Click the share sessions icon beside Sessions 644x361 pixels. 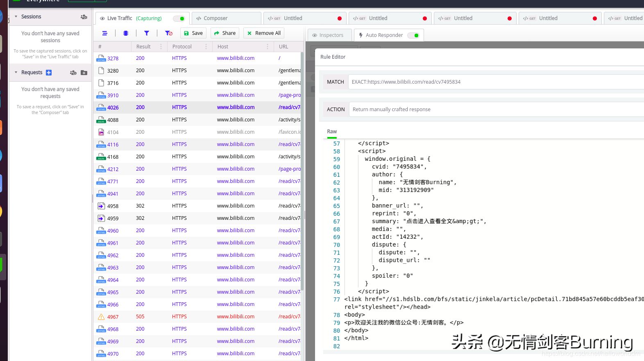point(84,17)
